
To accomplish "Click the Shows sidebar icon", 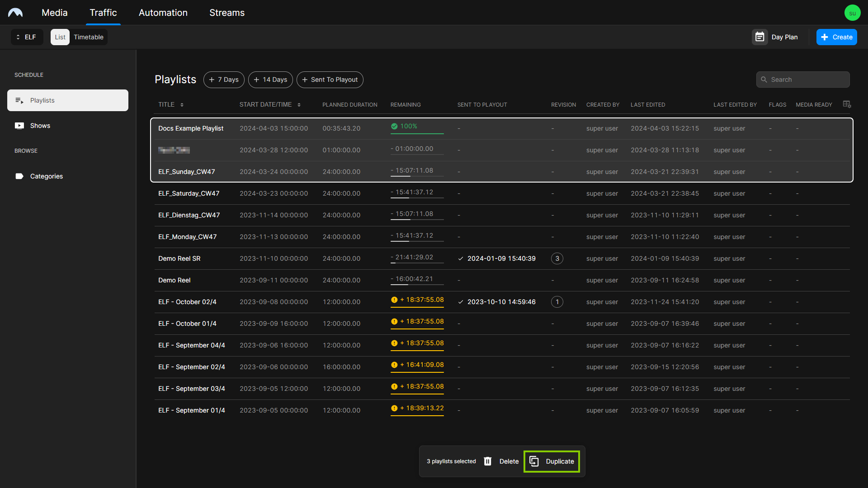I will 20,125.
